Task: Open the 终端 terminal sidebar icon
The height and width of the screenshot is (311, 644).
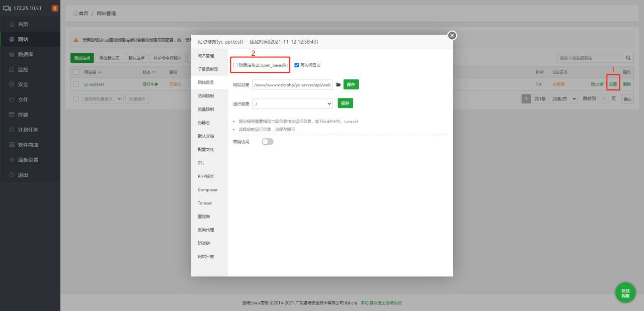Action: (12, 115)
